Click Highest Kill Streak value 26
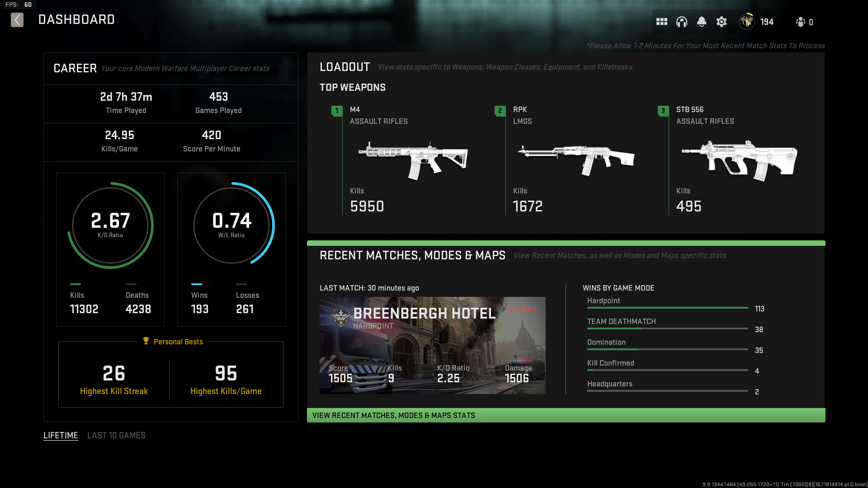Image resolution: width=868 pixels, height=488 pixels. coord(114,374)
